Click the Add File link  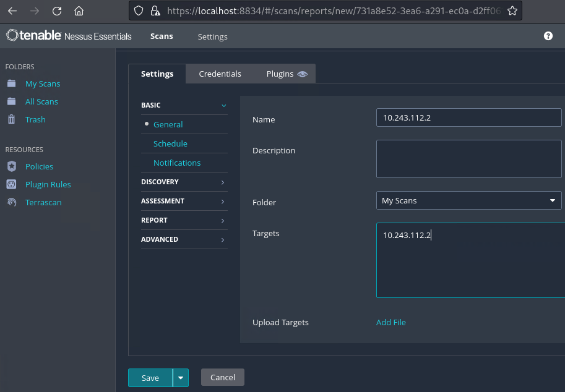390,322
